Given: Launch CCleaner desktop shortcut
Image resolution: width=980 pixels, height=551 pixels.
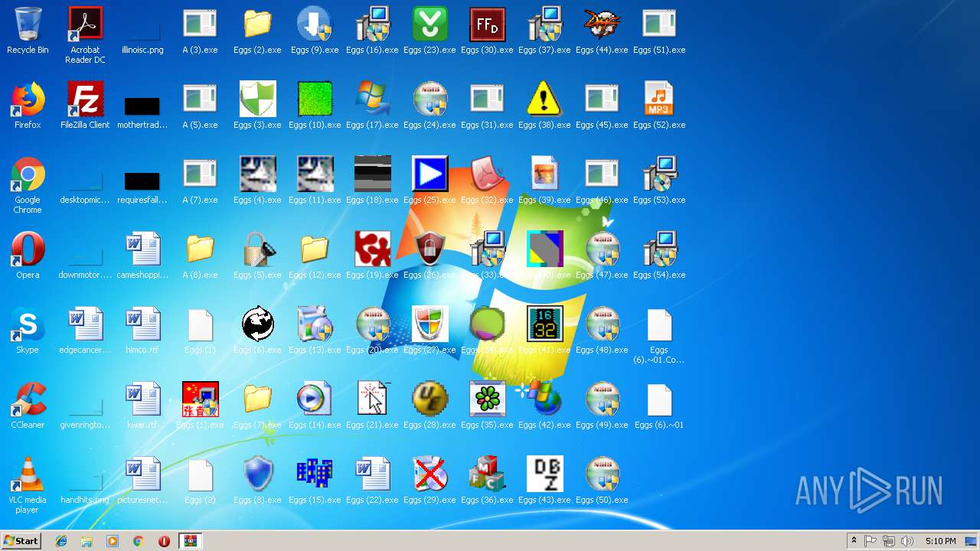Looking at the screenshot, I should [x=28, y=406].
